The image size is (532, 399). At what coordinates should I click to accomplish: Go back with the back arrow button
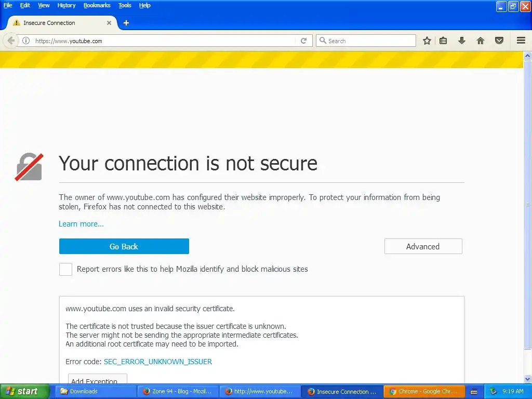[10, 41]
